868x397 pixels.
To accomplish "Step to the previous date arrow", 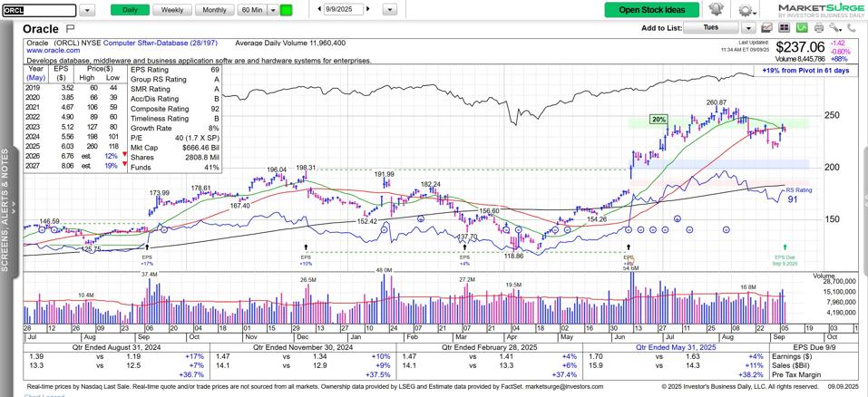I will pos(319,9).
